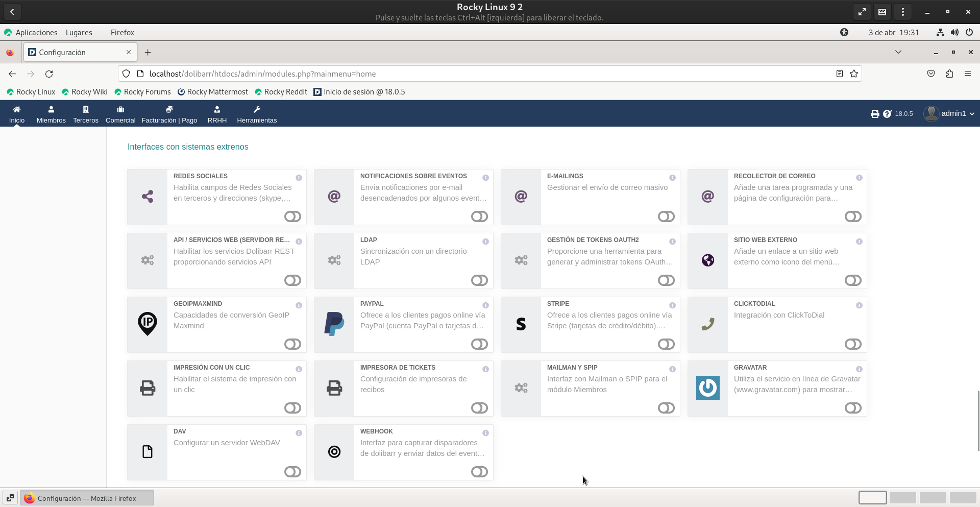Viewport: 980px width, 507px height.
Task: Click the Webhook target icon
Action: click(x=334, y=452)
